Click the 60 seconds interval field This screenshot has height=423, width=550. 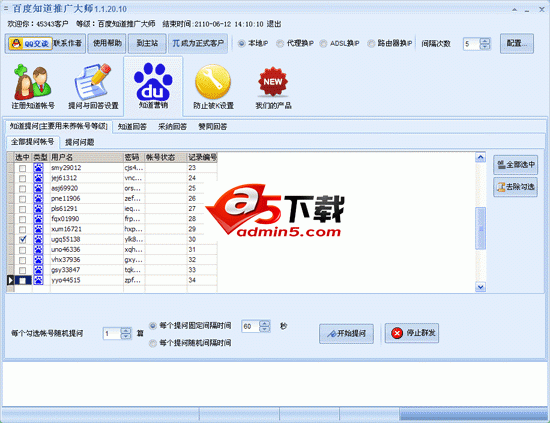[x=250, y=326]
